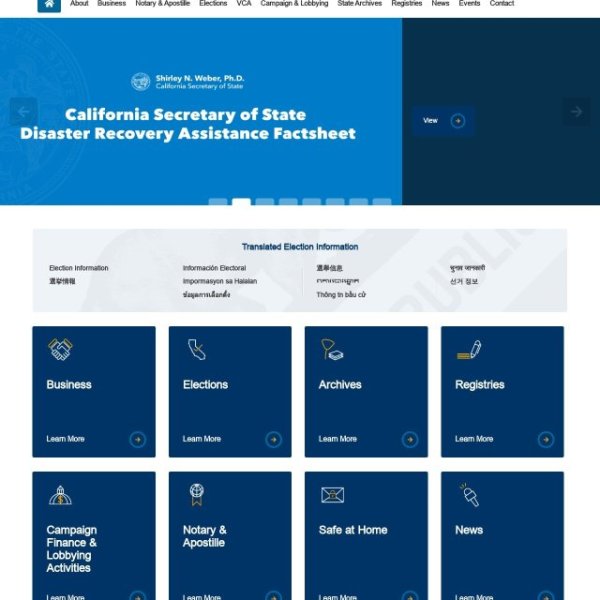Click the Safe at Home envelope icon
This screenshot has height=600, width=600.
(332, 495)
